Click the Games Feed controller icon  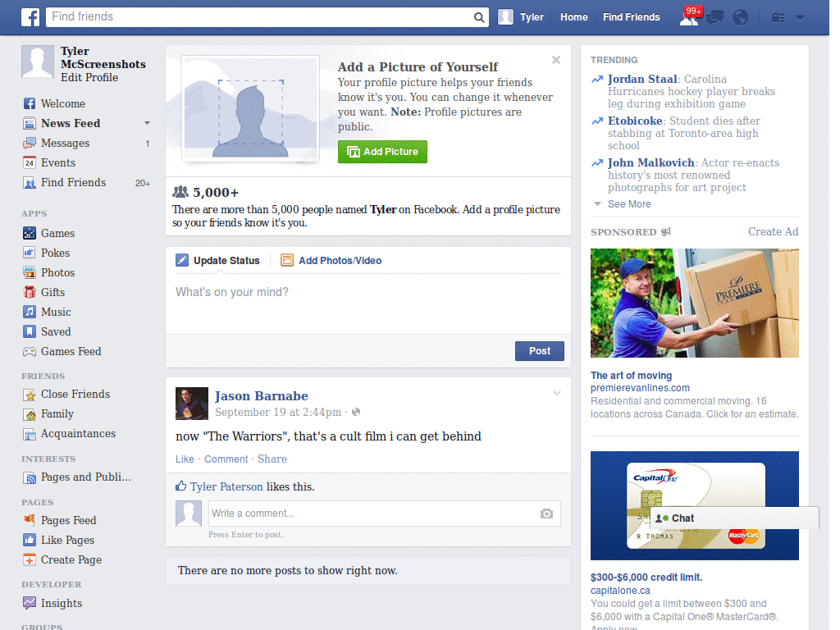click(x=30, y=351)
